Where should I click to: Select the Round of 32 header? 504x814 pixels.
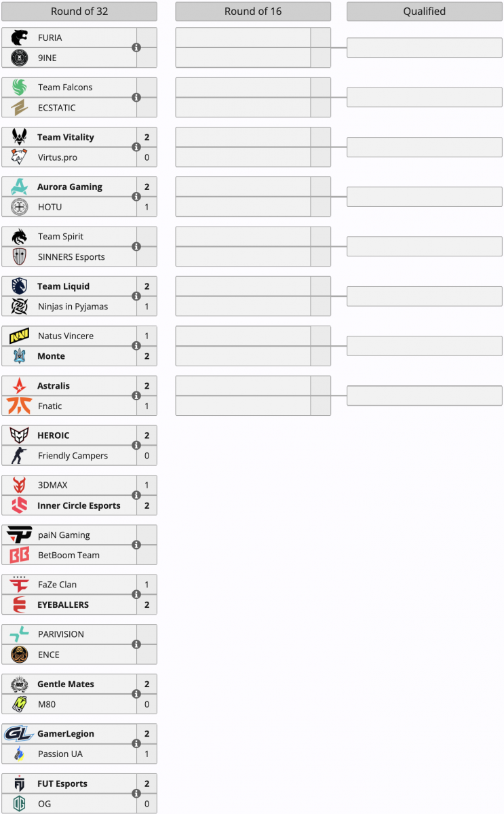[x=79, y=12]
